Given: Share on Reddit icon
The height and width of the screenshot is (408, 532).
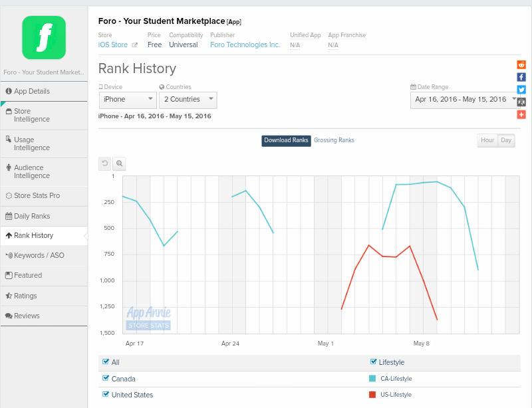Looking at the screenshot, I should tap(521, 64).
